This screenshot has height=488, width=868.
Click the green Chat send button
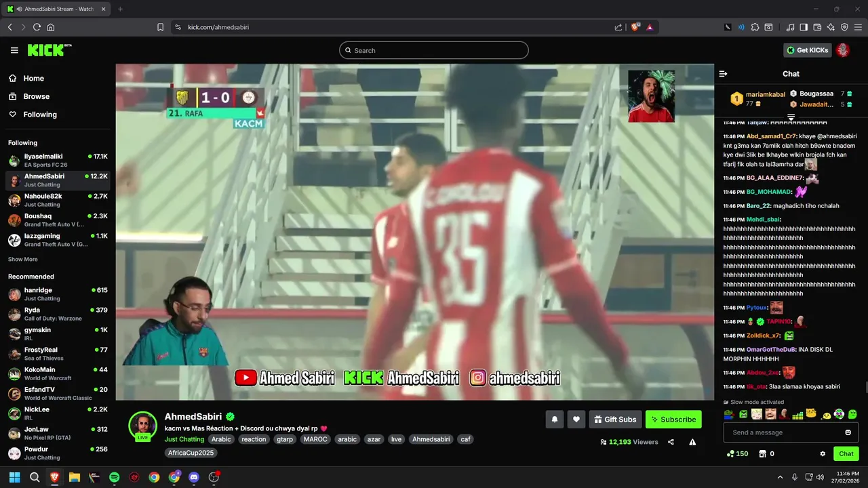click(846, 453)
